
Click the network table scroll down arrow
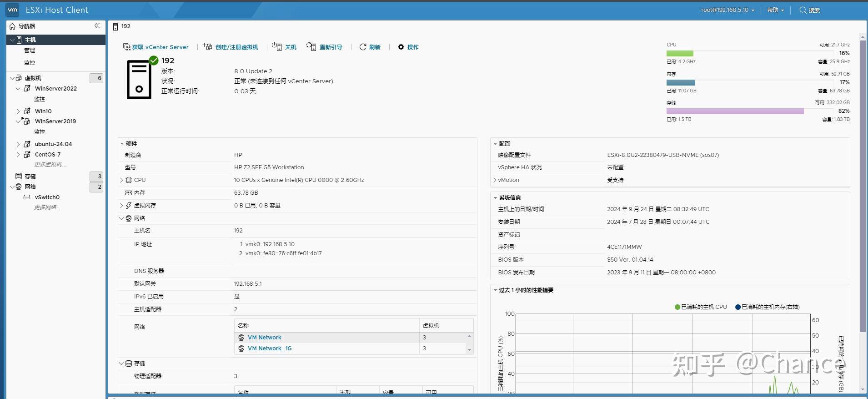[469, 350]
